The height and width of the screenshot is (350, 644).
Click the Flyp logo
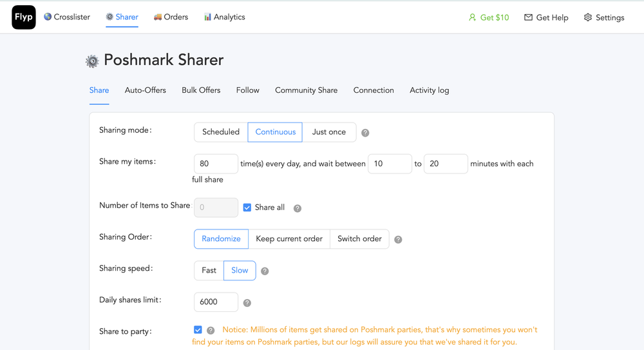coord(24,17)
